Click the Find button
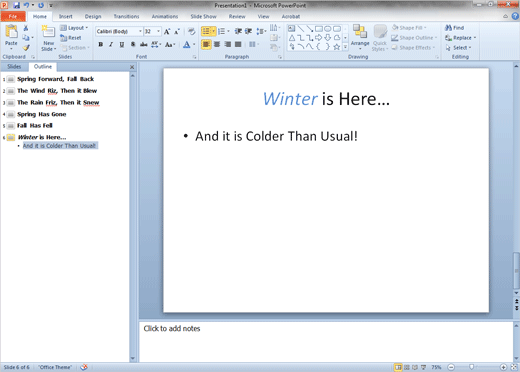 (x=455, y=28)
